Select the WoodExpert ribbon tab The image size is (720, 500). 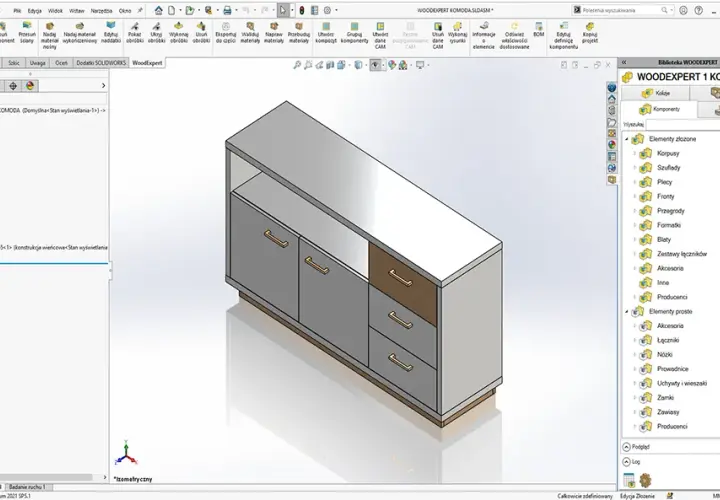click(x=147, y=63)
